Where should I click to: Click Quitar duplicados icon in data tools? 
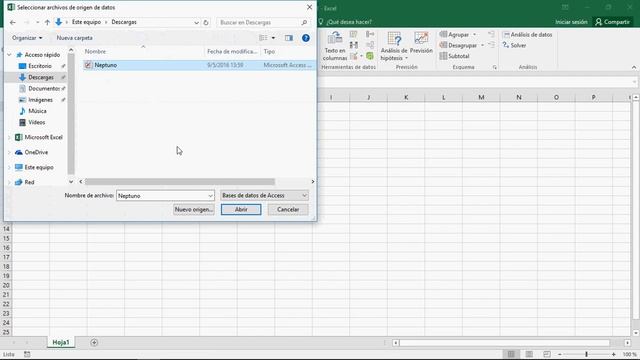[353, 45]
